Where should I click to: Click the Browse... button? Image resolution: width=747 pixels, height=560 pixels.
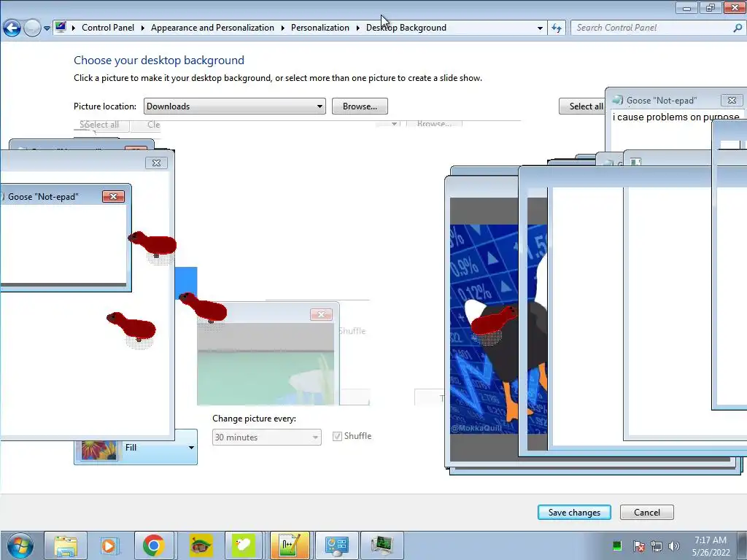pos(360,106)
